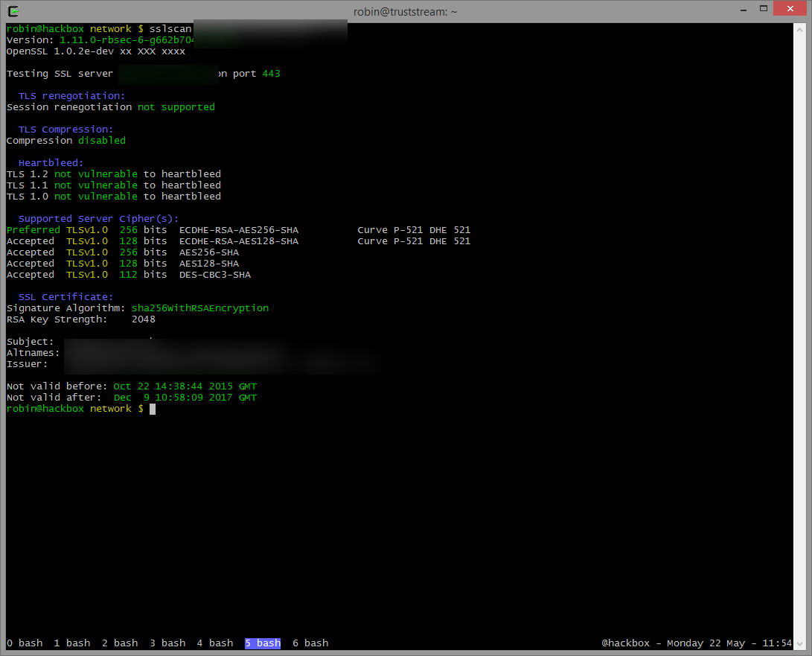812x656 pixels.
Task: Click the DES-CBC3-SHA cipher entry
Action: [214, 275]
